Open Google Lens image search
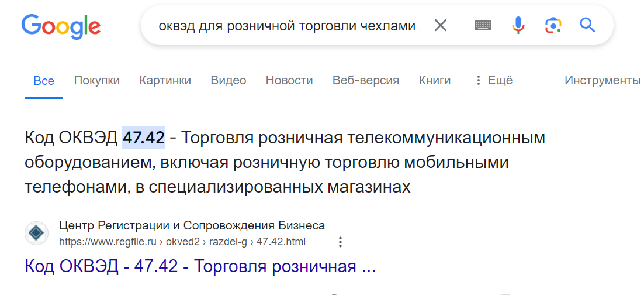The width and height of the screenshot is (644, 295). (x=553, y=25)
